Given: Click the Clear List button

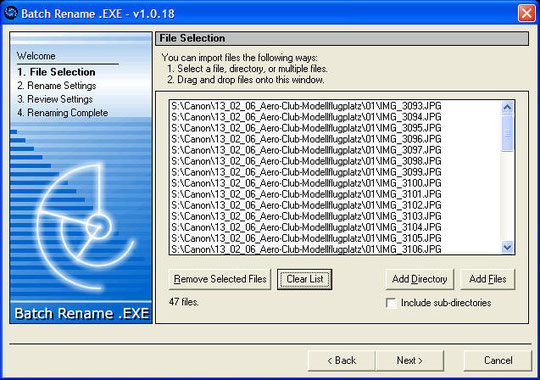Looking at the screenshot, I should coord(305,279).
